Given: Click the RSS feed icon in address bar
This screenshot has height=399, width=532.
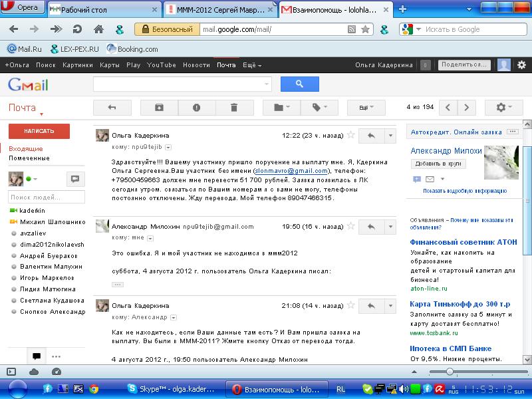Looking at the screenshot, I should (352, 29).
